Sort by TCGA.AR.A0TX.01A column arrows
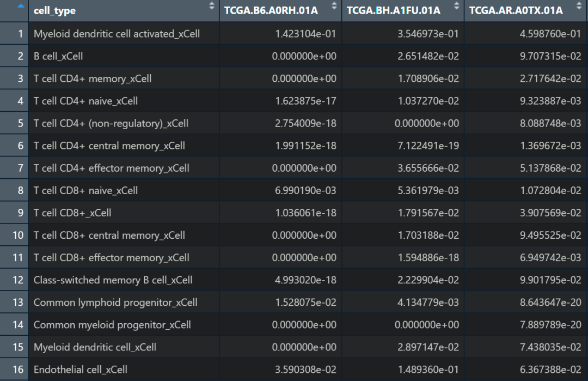This screenshot has width=588, height=381. click(579, 5)
